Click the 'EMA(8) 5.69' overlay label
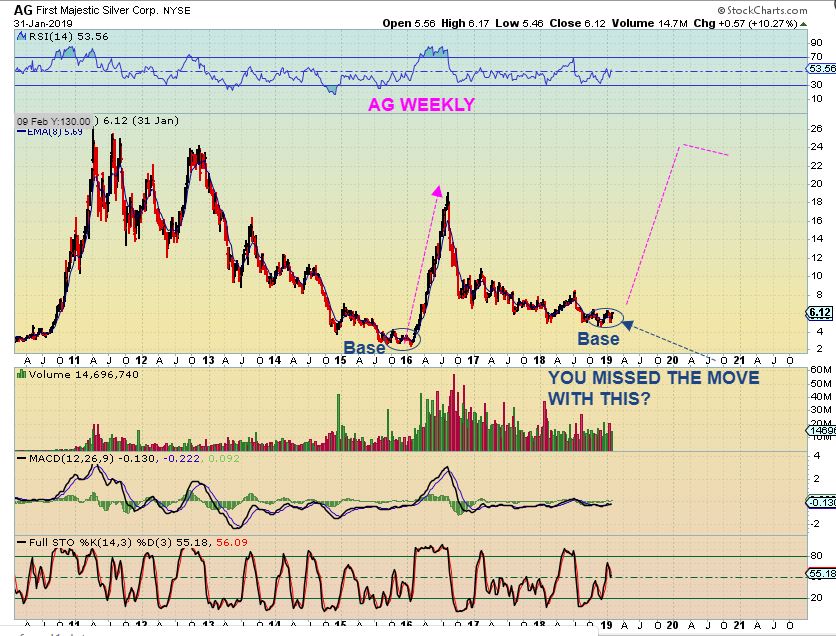 click(54, 131)
